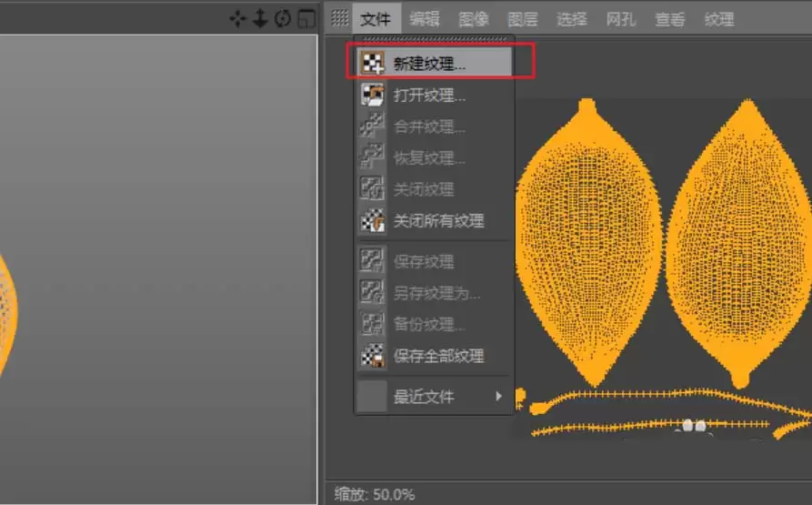Click the texture panel grip dots icon
This screenshot has width=812, height=505.
click(340, 18)
